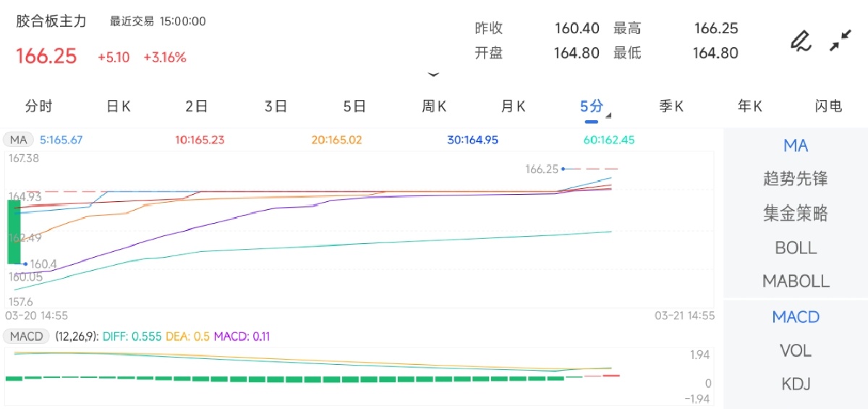Click the 昨收 160.40 value
This screenshot has width=868, height=409.
577,28
